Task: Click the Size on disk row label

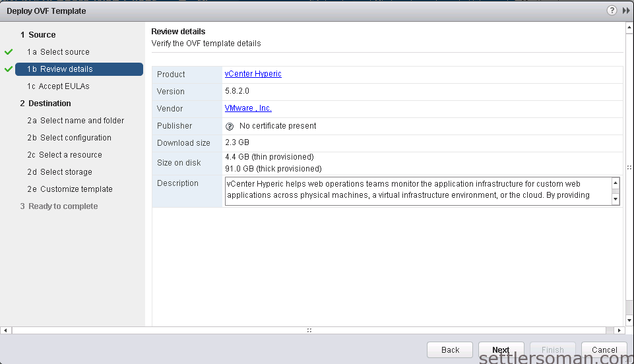Action: coord(179,163)
